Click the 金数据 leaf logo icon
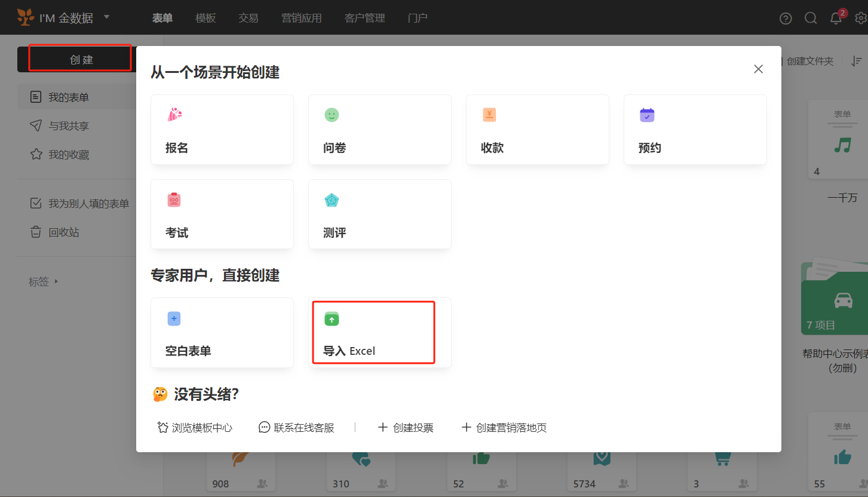The image size is (868, 497). pyautogui.click(x=26, y=17)
